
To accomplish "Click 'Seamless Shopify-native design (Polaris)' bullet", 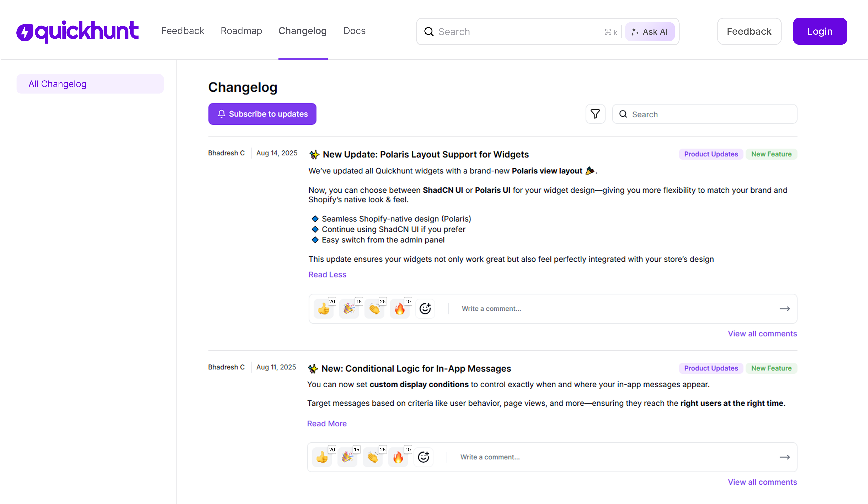I will [396, 219].
